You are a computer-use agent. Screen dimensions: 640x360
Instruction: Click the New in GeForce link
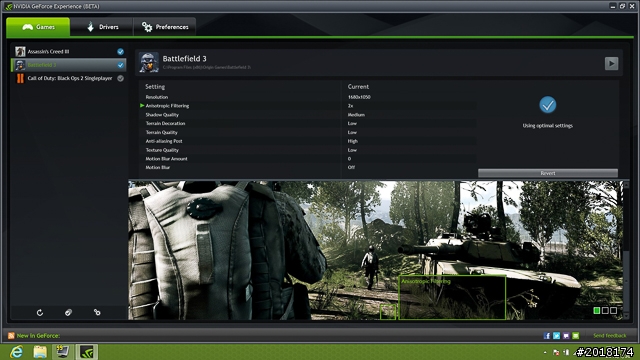point(38,336)
